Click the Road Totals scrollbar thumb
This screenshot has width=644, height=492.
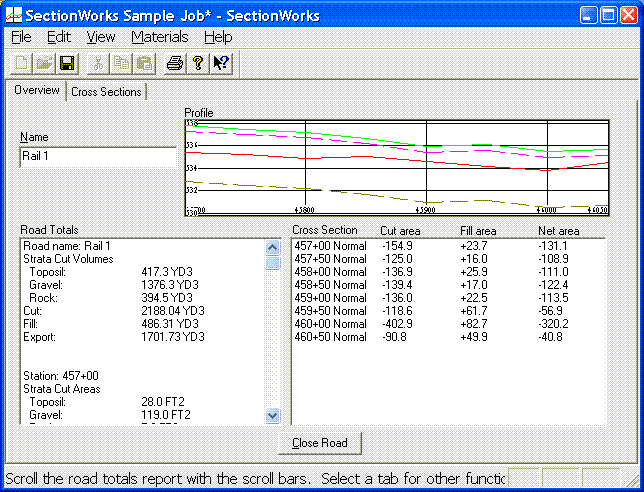273,262
